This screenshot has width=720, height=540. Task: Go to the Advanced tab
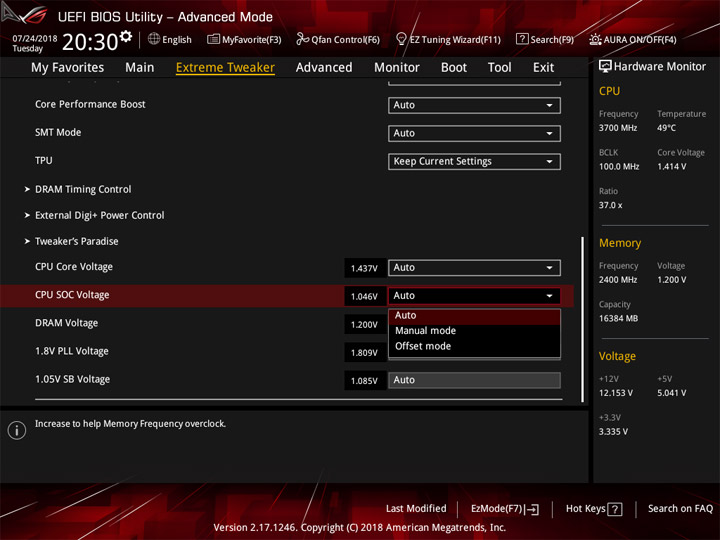point(324,67)
